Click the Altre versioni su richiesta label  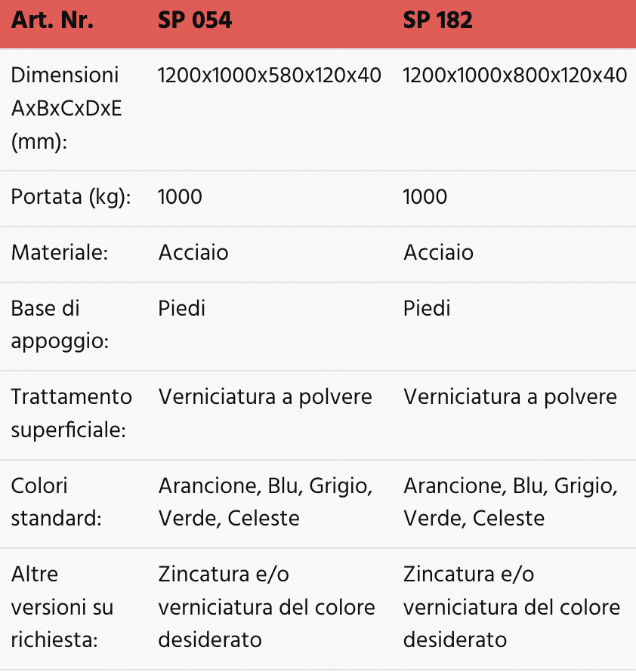pyautogui.click(x=62, y=607)
